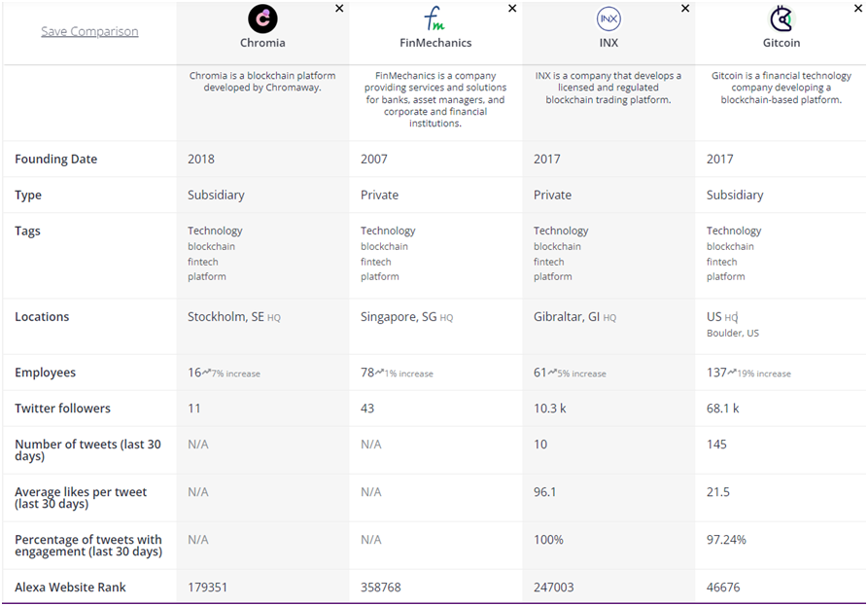868x606 pixels.
Task: Select the INX company name
Action: tap(608, 43)
